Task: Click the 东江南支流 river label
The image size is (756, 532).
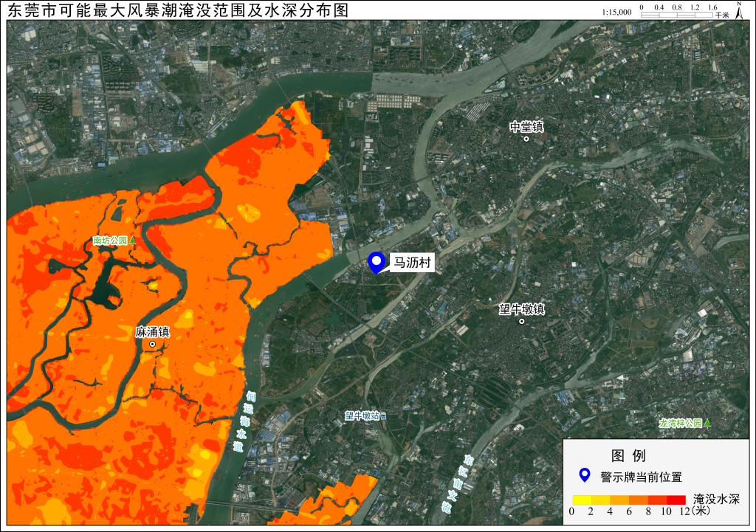Action: (x=458, y=483)
